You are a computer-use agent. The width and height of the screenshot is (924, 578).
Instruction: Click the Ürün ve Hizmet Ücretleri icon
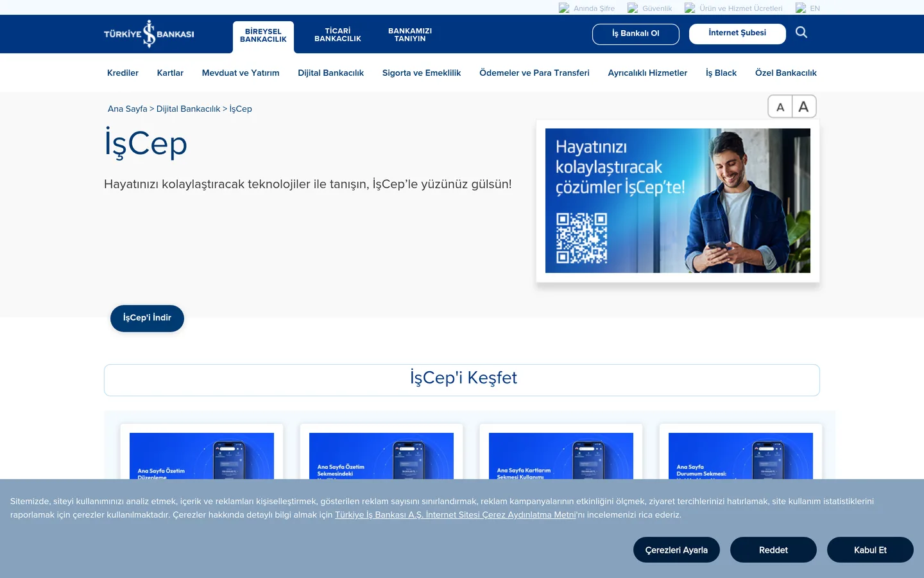pyautogui.click(x=690, y=8)
